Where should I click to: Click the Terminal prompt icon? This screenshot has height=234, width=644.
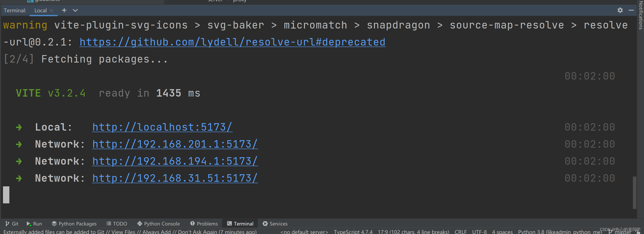[229, 223]
